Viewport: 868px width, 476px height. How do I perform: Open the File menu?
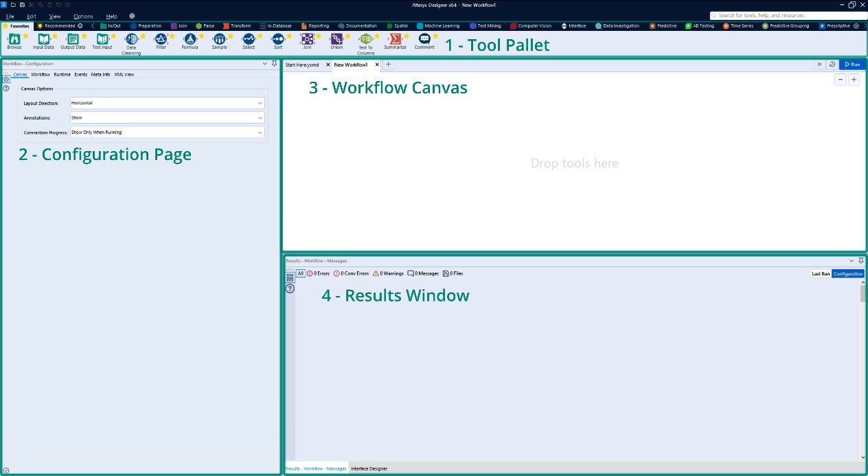pyautogui.click(x=10, y=16)
